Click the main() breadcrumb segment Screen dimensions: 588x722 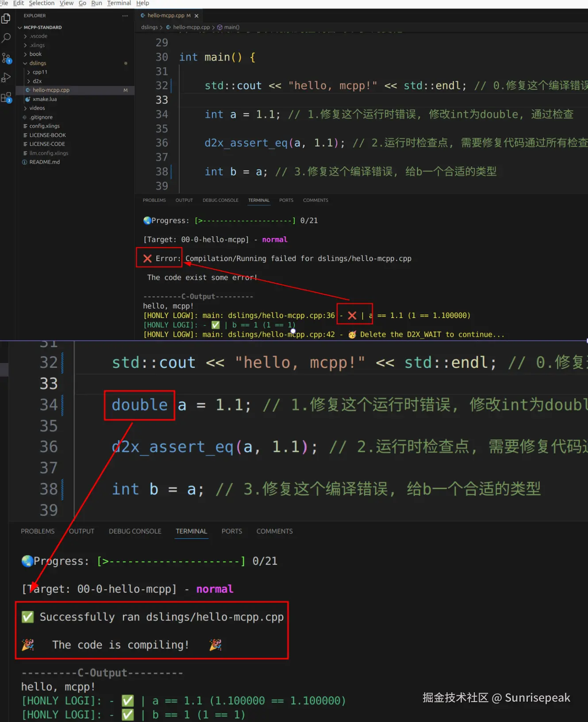232,27
